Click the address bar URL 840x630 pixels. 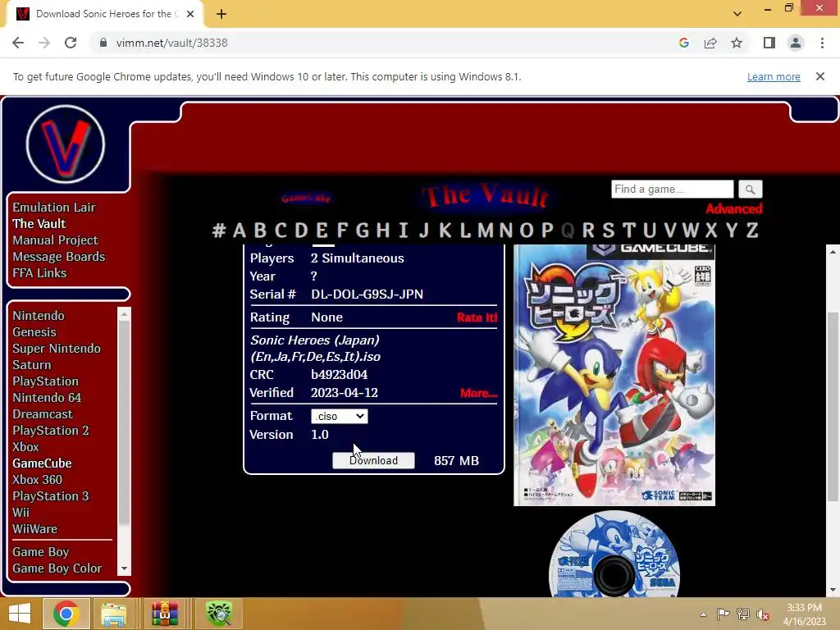(x=171, y=43)
